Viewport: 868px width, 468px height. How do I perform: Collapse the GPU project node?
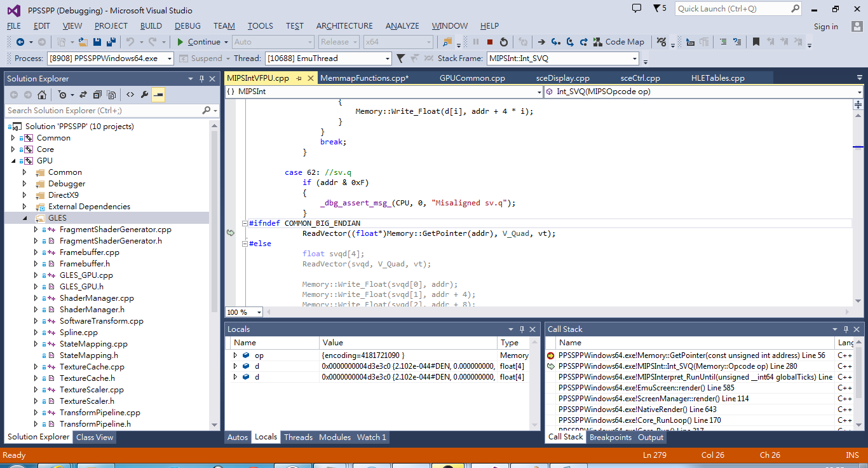[13, 161]
